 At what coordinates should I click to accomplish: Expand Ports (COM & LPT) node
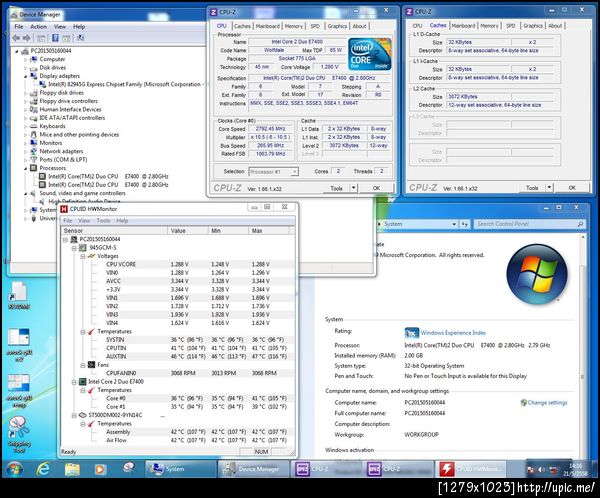click(26, 160)
